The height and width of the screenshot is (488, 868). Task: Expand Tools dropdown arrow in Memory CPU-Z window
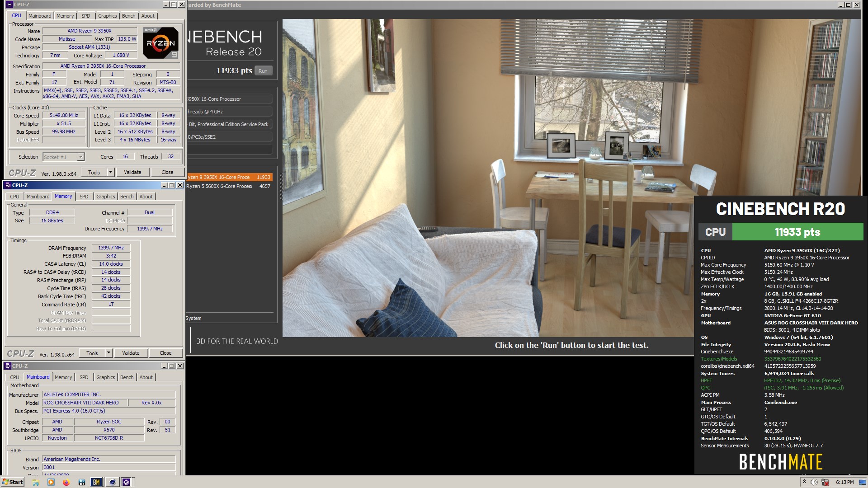click(108, 353)
